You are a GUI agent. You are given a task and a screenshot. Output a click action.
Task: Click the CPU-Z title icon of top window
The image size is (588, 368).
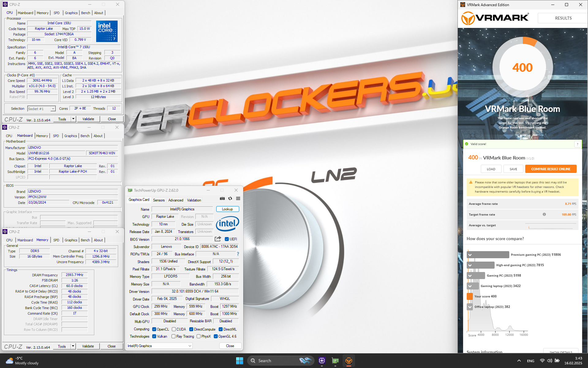pyautogui.click(x=5, y=5)
